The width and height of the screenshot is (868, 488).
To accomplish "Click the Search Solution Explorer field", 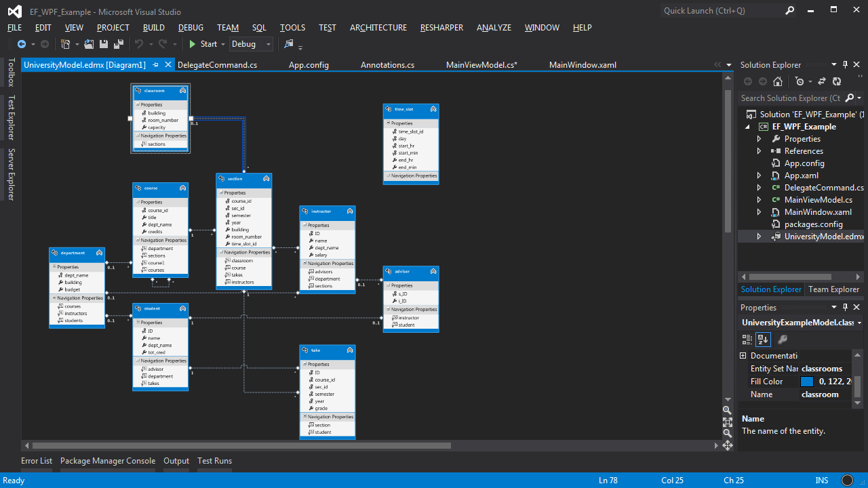I will pyautogui.click(x=790, y=98).
